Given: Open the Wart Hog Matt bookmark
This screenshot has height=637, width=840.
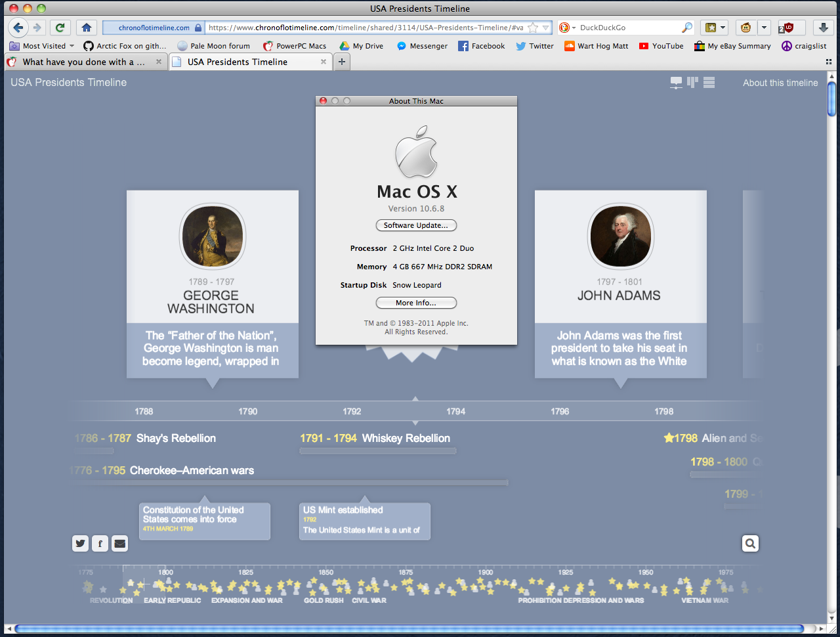Looking at the screenshot, I should point(597,46).
